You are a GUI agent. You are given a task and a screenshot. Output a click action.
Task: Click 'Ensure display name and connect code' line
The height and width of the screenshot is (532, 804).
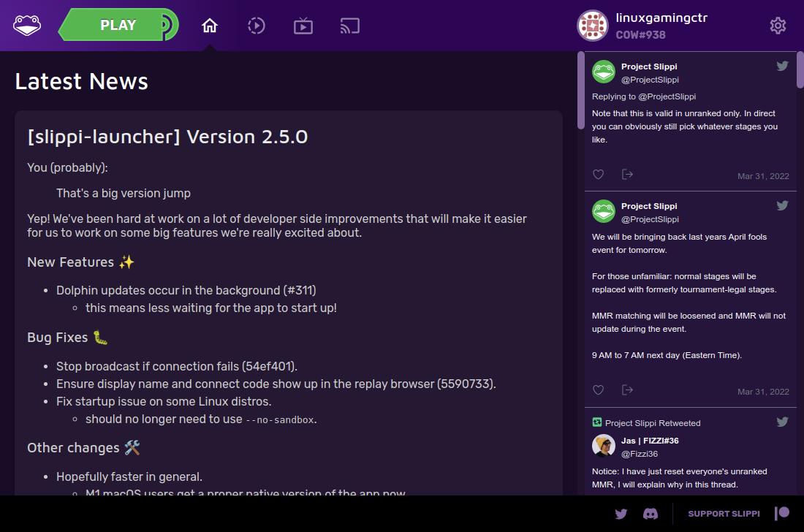(x=276, y=384)
